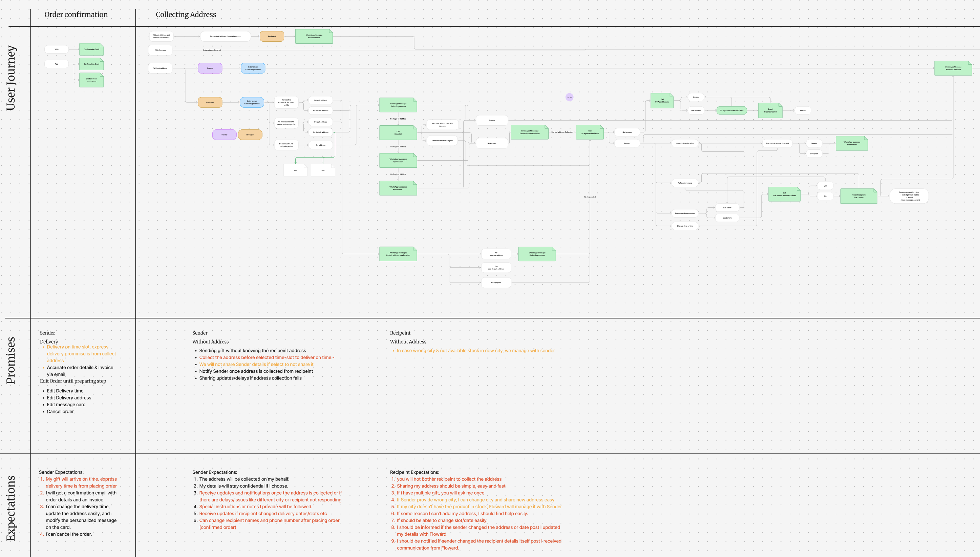Select the "Edit Delivery time" bullet
The height and width of the screenshot is (557, 980).
[x=65, y=391]
